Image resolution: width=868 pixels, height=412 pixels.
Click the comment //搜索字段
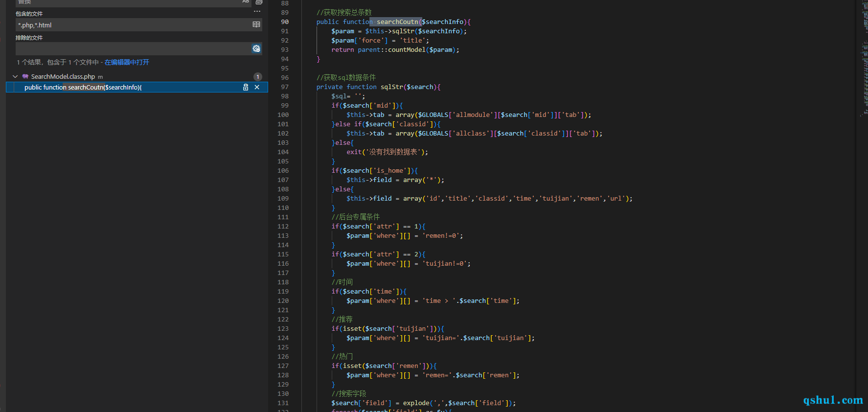pyautogui.click(x=348, y=393)
